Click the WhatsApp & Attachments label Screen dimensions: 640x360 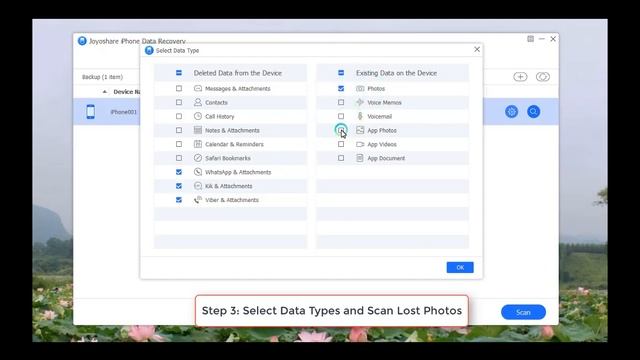coord(238,172)
